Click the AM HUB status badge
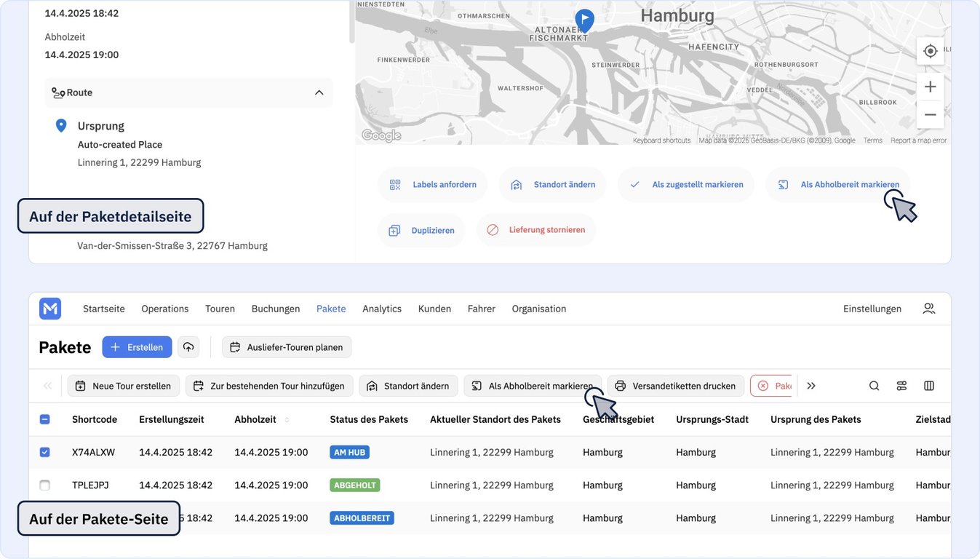980x559 pixels. 349,452
